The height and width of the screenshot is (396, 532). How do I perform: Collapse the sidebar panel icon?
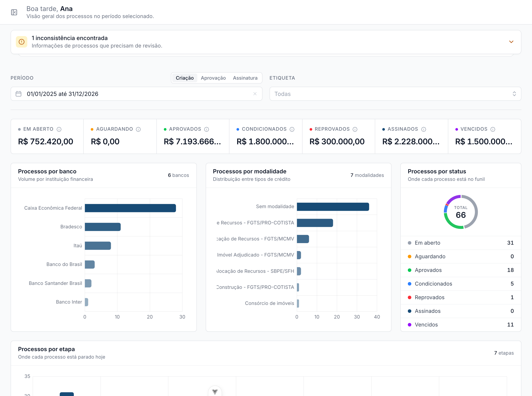(14, 12)
